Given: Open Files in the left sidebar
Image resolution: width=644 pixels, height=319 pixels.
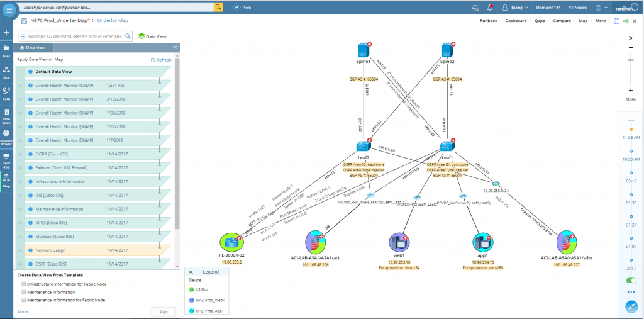Looking at the screenshot, I should point(6,50).
